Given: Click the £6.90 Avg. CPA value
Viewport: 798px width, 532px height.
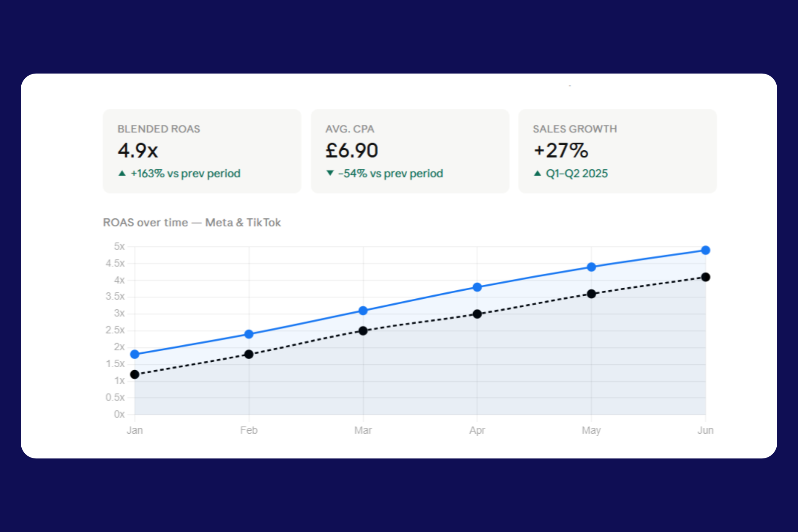Looking at the screenshot, I should pyautogui.click(x=352, y=151).
